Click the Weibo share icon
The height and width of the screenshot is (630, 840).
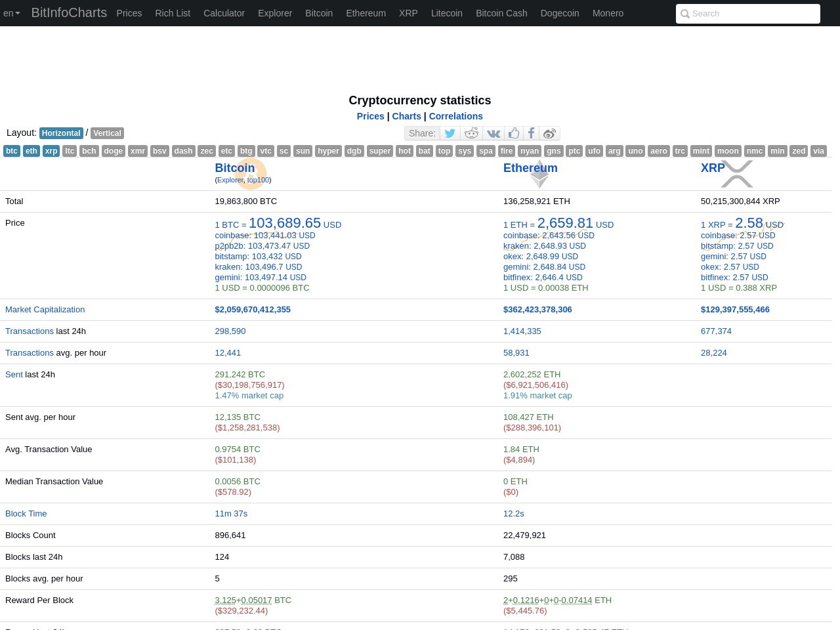[549, 133]
